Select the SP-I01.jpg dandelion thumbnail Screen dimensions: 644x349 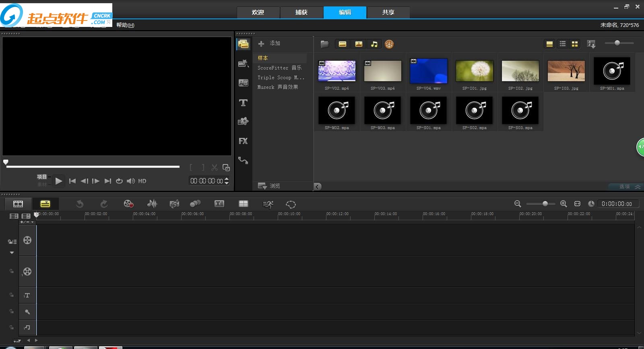tap(474, 71)
